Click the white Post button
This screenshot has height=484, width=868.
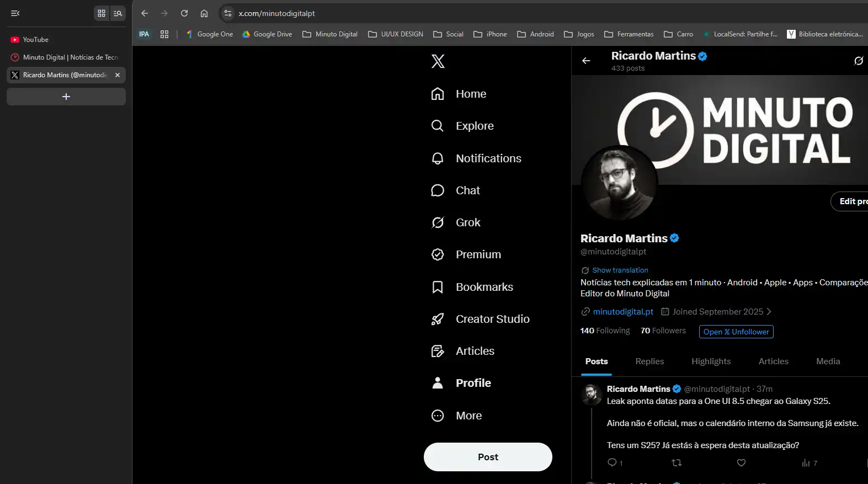click(488, 457)
